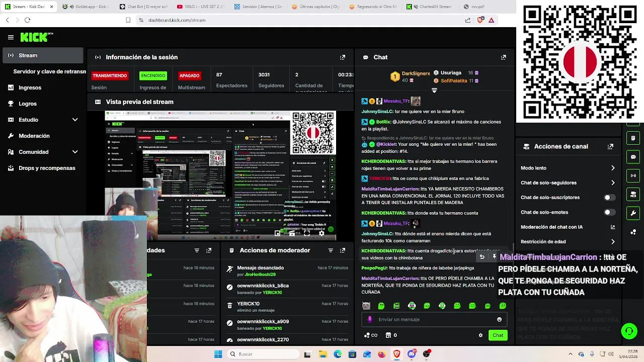Viewport: 644px width, 362px height.
Task: Open the filter icon in Acciones de moderador
Action: (x=331, y=250)
